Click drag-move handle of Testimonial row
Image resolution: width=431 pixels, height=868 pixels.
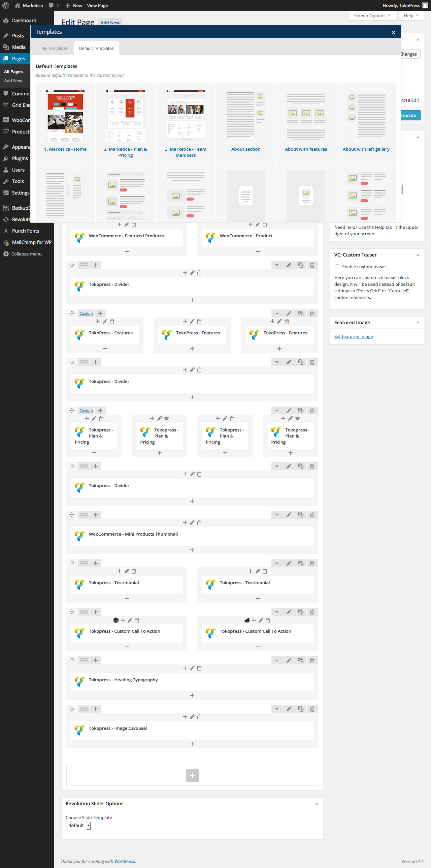[72, 563]
